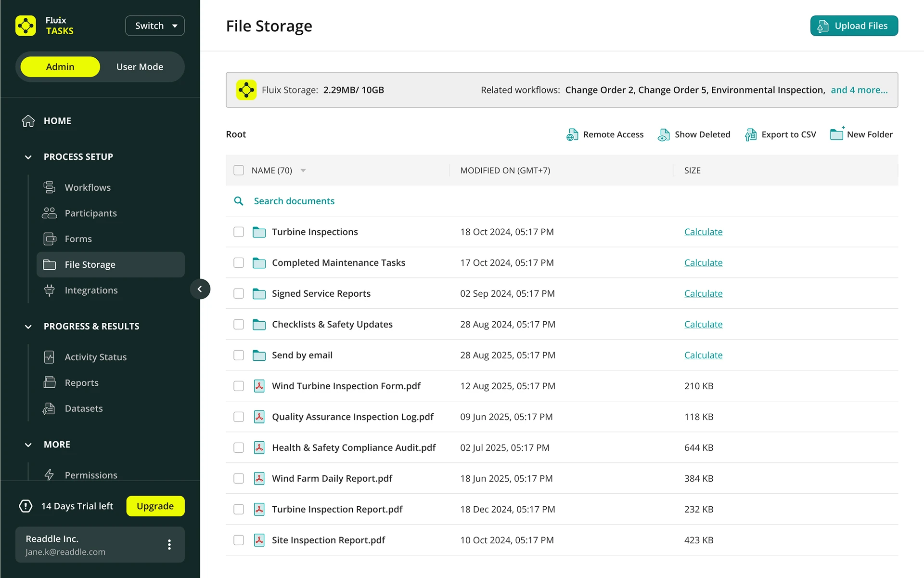The image size is (924, 578).
Task: Collapse the PROCESS SETUP section
Action: click(28, 157)
